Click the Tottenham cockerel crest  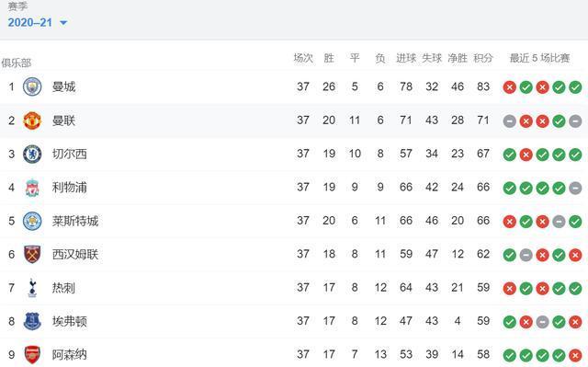point(32,288)
